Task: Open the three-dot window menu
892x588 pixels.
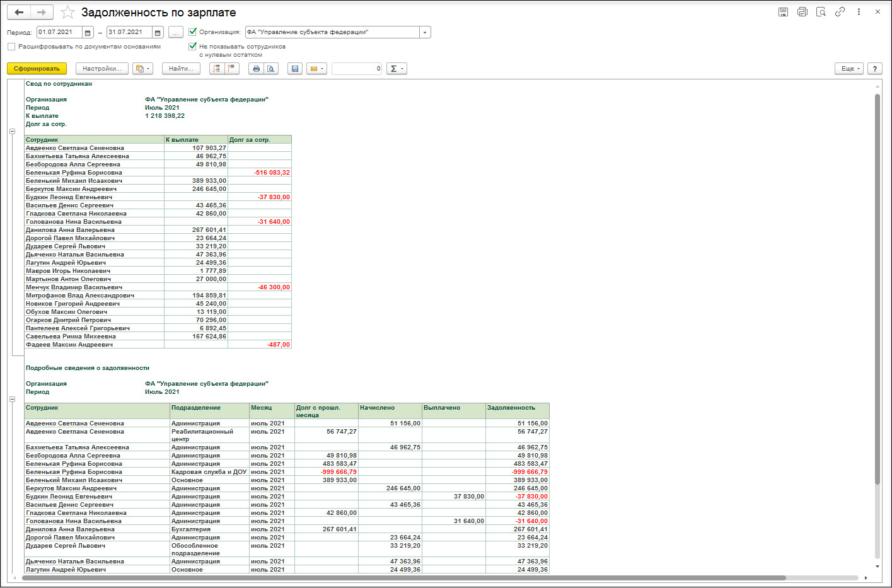Action: coord(859,12)
